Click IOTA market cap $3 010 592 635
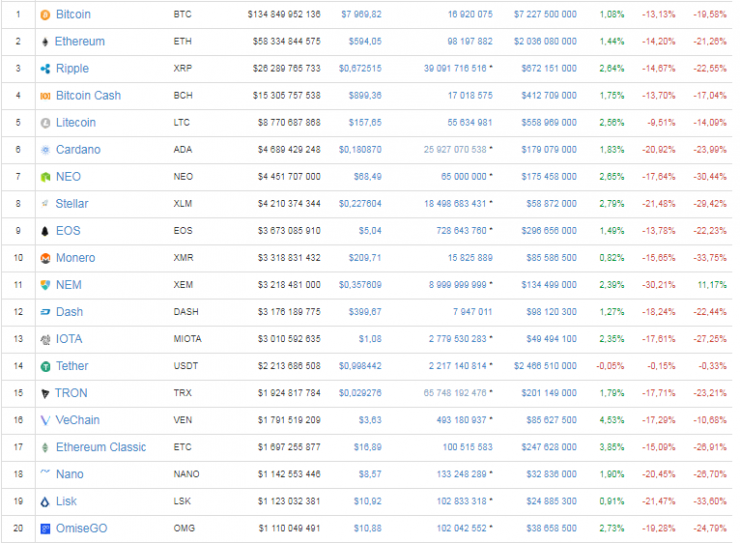The width and height of the screenshot is (740, 543). (289, 339)
